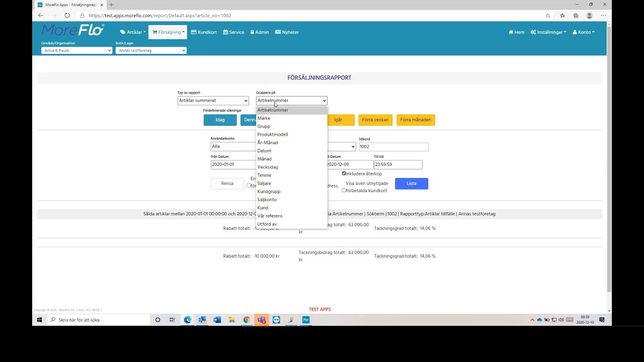Click the Windows Start button
The image size is (644, 362).
tap(39, 320)
